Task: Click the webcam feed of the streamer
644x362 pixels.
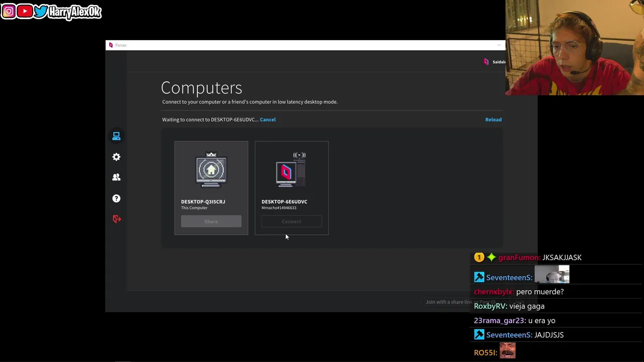Action: pyautogui.click(x=575, y=47)
